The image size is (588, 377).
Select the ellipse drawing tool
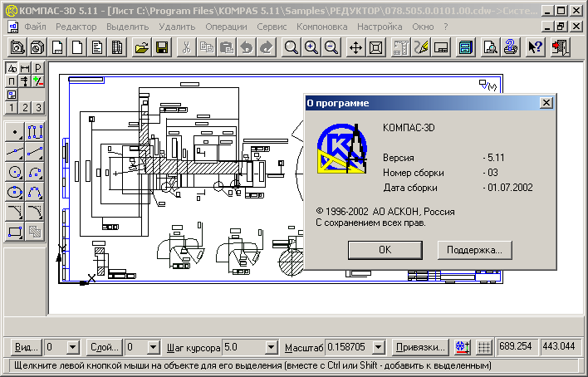[x=15, y=192]
